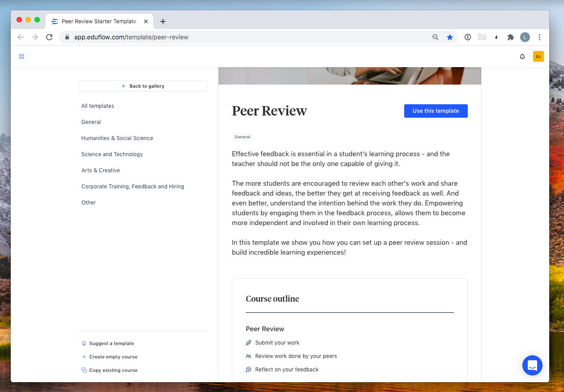Click the browser forward arrow

[35, 37]
